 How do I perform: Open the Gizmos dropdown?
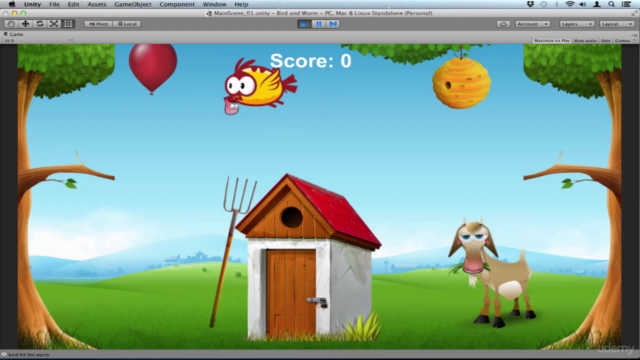[x=623, y=40]
